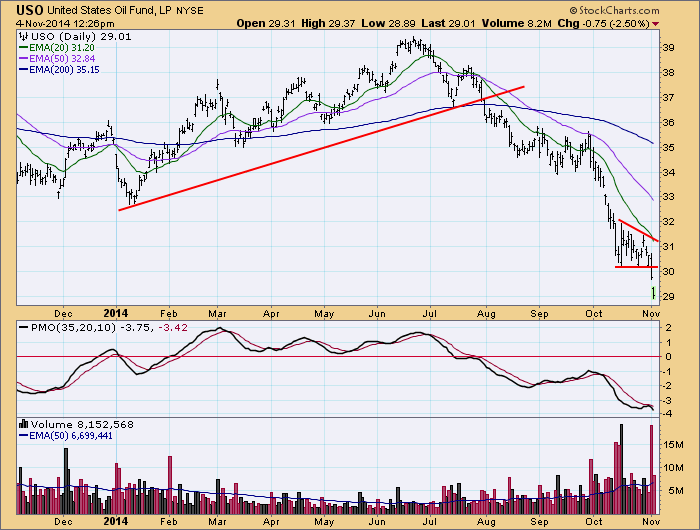Click the 'Dec' label under the volume panel

(63, 521)
